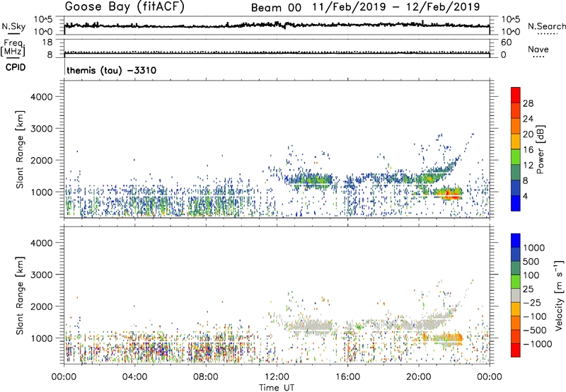The height and width of the screenshot is (392, 566).
Task: Click the '12:00' time tick label
Action: 277,377
